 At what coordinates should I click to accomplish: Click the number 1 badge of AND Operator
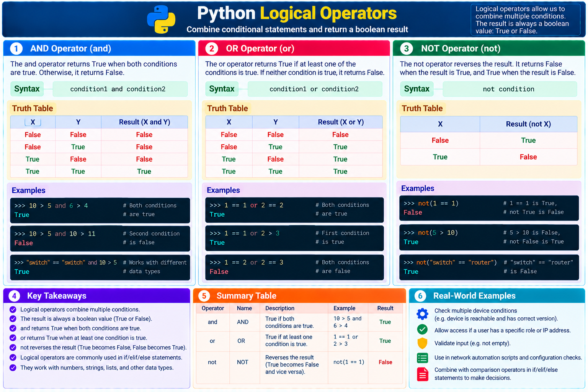click(16, 49)
